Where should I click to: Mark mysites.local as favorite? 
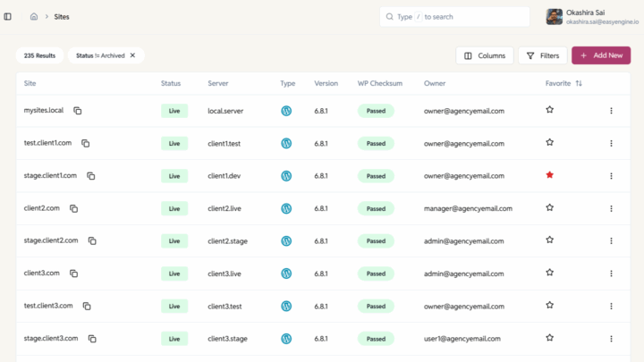pyautogui.click(x=549, y=110)
